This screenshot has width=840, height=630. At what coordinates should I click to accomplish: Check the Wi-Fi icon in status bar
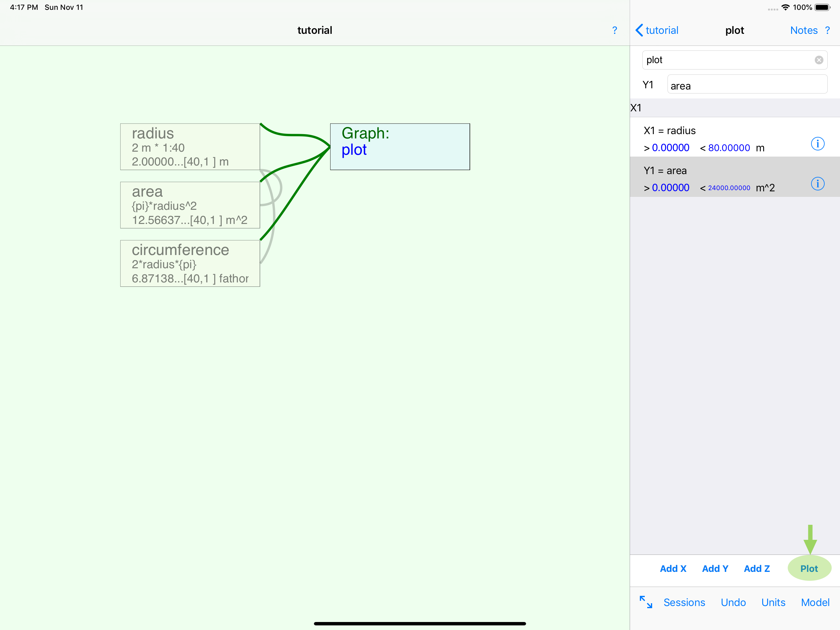coord(785,7)
